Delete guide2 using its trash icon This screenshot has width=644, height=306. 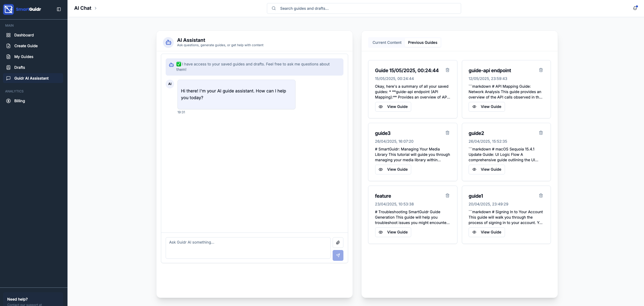click(x=541, y=133)
